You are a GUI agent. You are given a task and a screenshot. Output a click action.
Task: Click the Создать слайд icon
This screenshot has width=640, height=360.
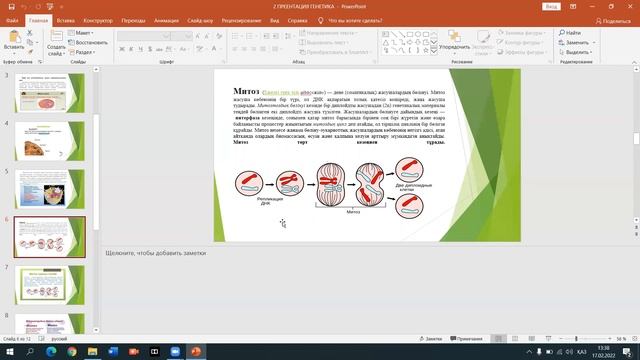(56, 36)
